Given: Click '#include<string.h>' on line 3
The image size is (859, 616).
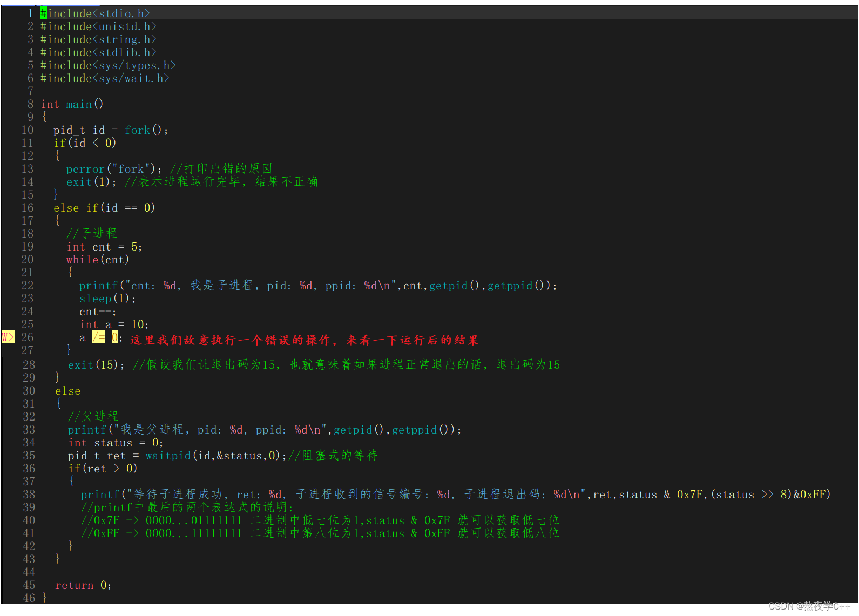Looking at the screenshot, I should (x=98, y=39).
